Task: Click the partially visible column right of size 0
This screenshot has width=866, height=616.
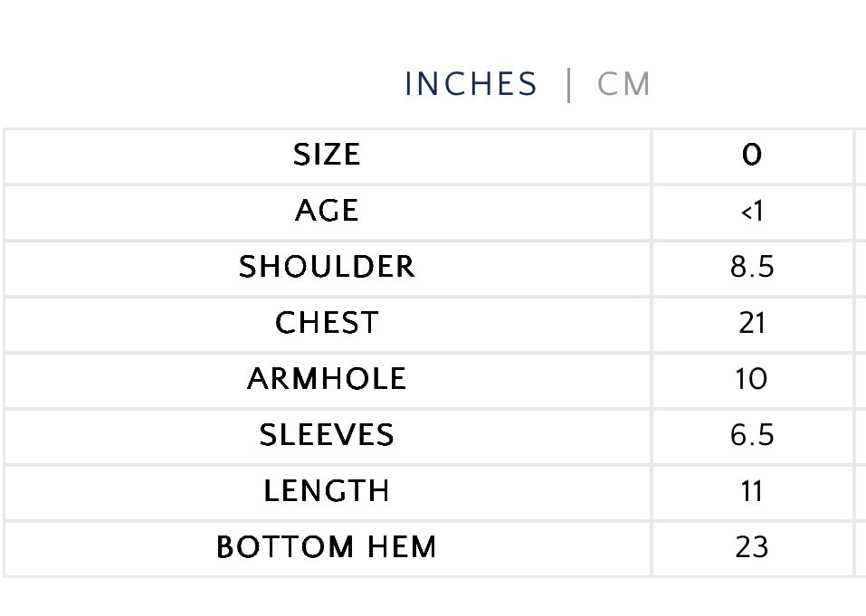Action: coord(861,155)
